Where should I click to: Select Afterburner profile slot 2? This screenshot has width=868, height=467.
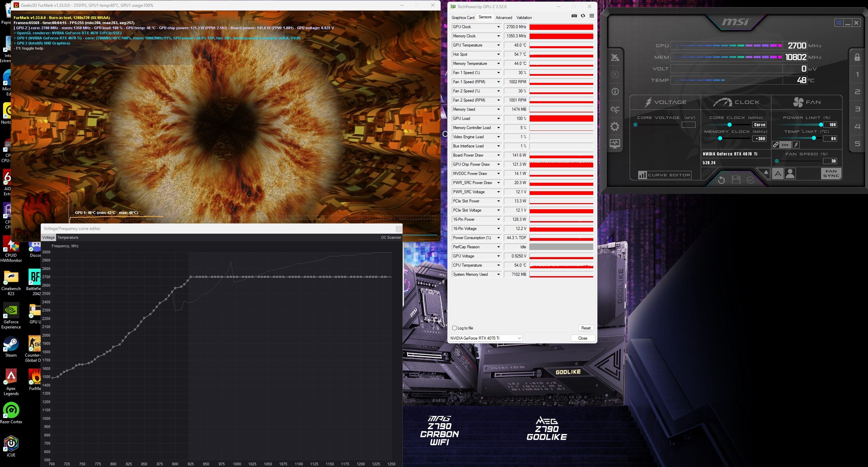tap(857, 92)
